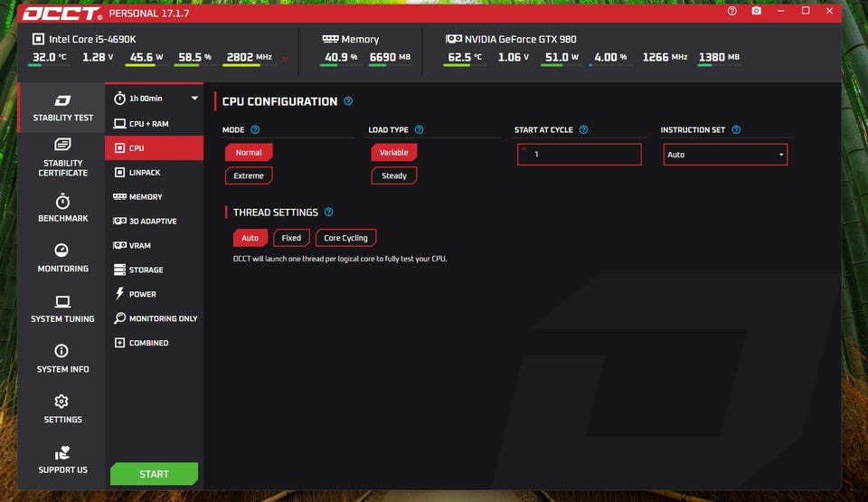868x502 pixels.
Task: Open Settings gear icon
Action: [x=61, y=402]
